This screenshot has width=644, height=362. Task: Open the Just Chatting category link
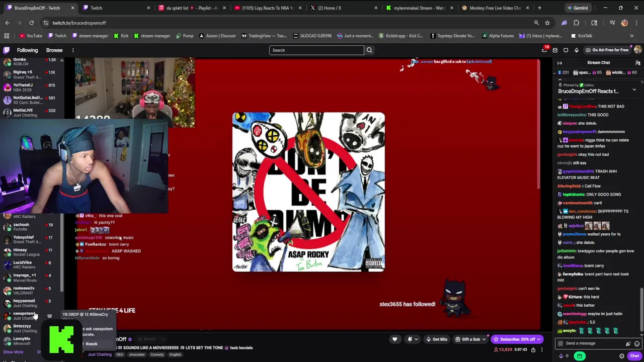[100, 354]
